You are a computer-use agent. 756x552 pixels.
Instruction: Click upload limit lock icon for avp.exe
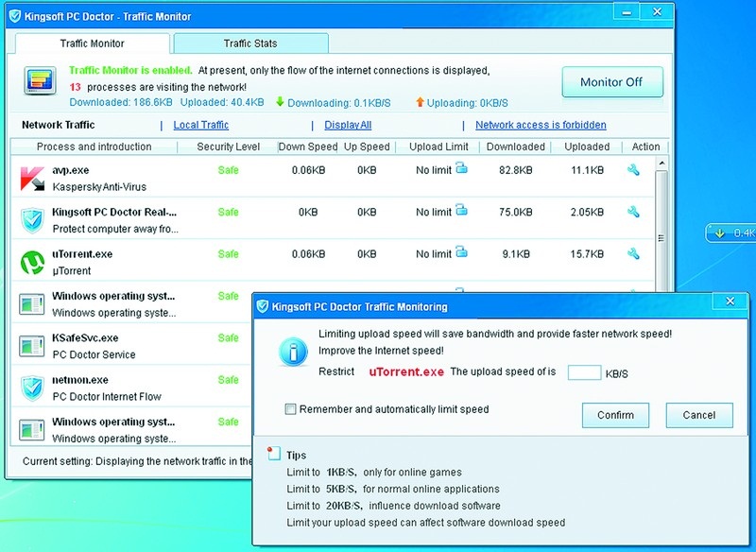click(x=461, y=167)
